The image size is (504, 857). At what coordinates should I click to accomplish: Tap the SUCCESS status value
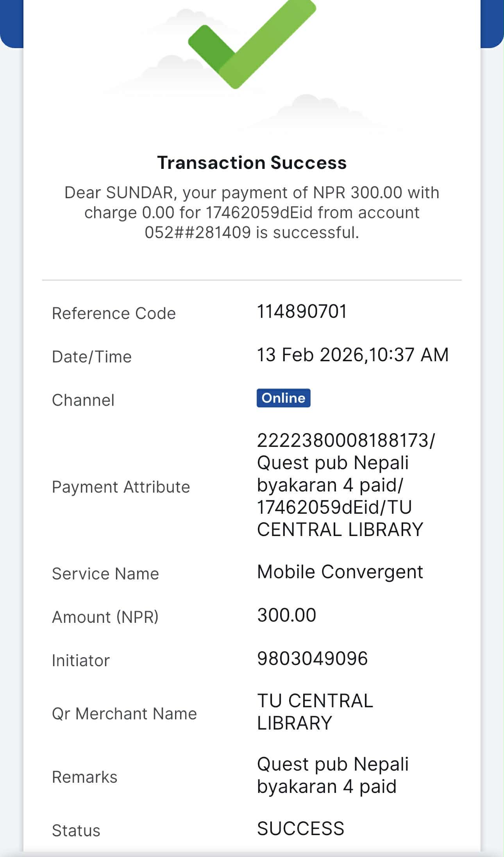tap(300, 828)
